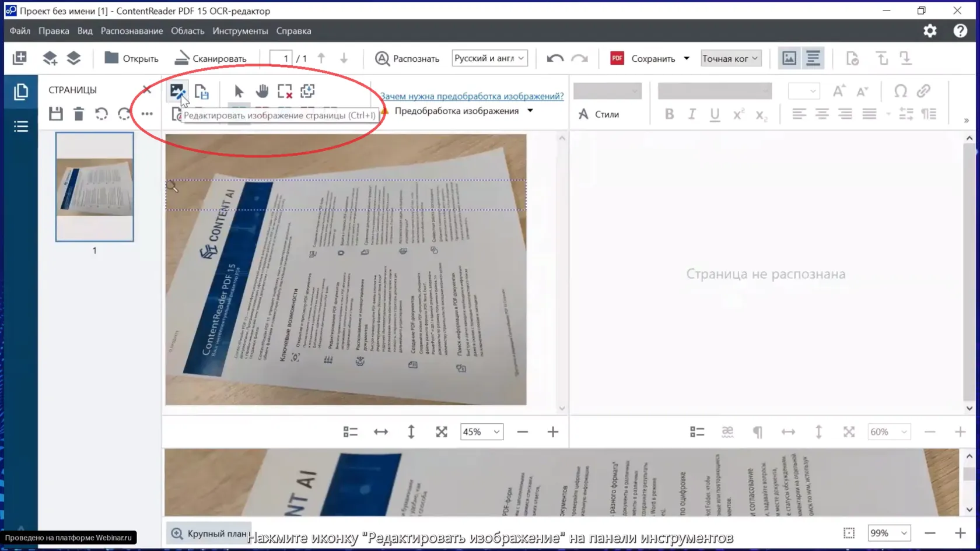
Task: Open the 45% zoom dropdown
Action: (x=481, y=431)
